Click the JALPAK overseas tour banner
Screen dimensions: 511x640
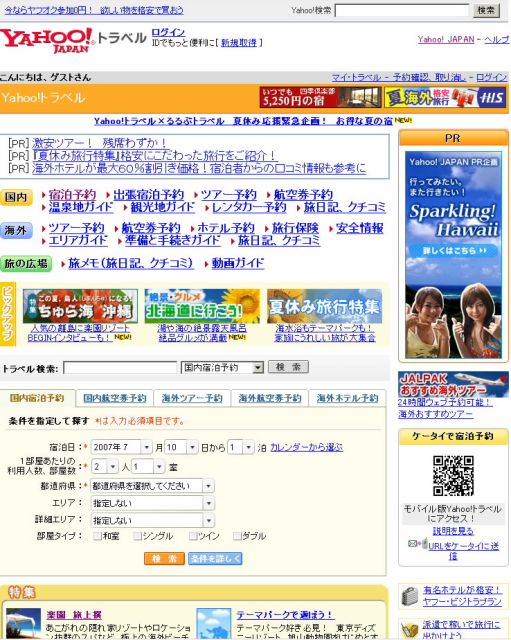[453, 384]
